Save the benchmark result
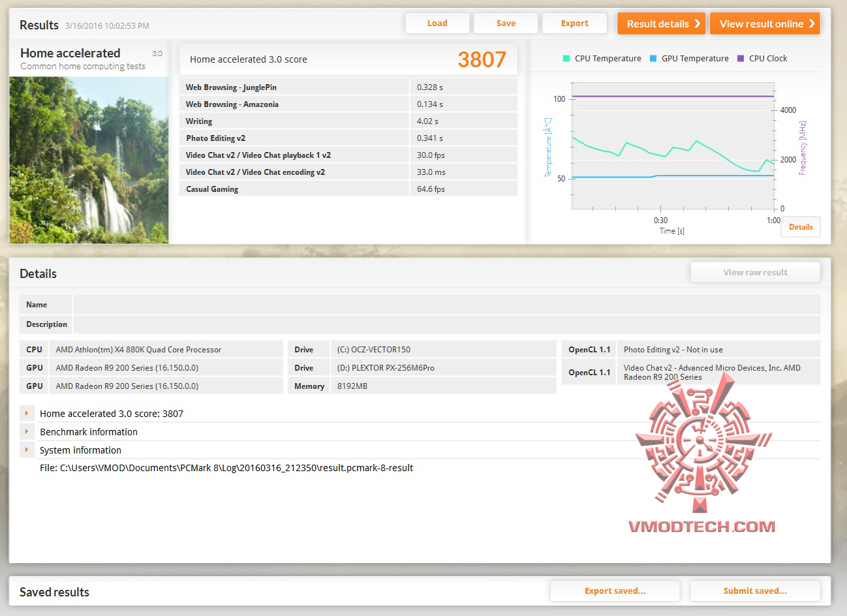 506,23
